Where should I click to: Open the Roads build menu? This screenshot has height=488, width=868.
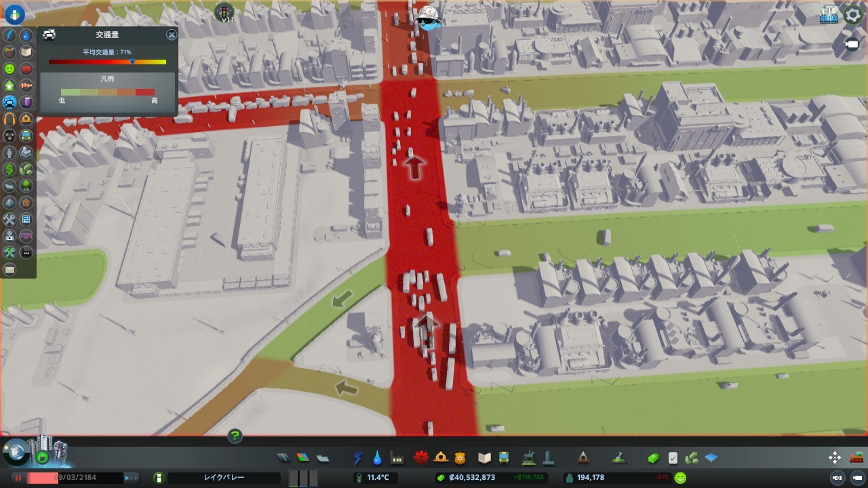click(283, 458)
